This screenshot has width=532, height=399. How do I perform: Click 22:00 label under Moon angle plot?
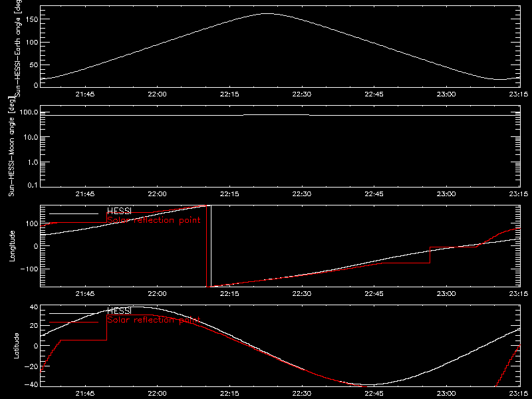157,194
